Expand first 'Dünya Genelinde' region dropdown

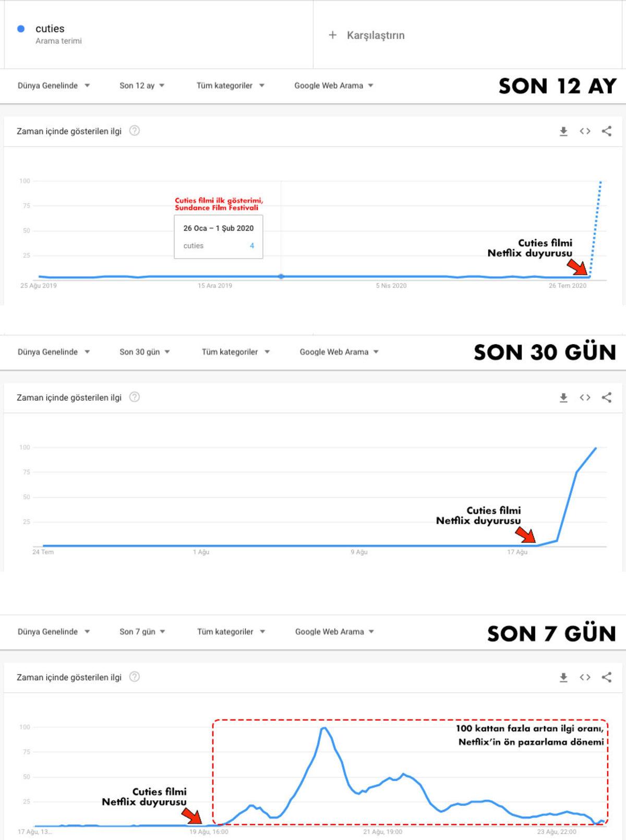click(x=54, y=86)
